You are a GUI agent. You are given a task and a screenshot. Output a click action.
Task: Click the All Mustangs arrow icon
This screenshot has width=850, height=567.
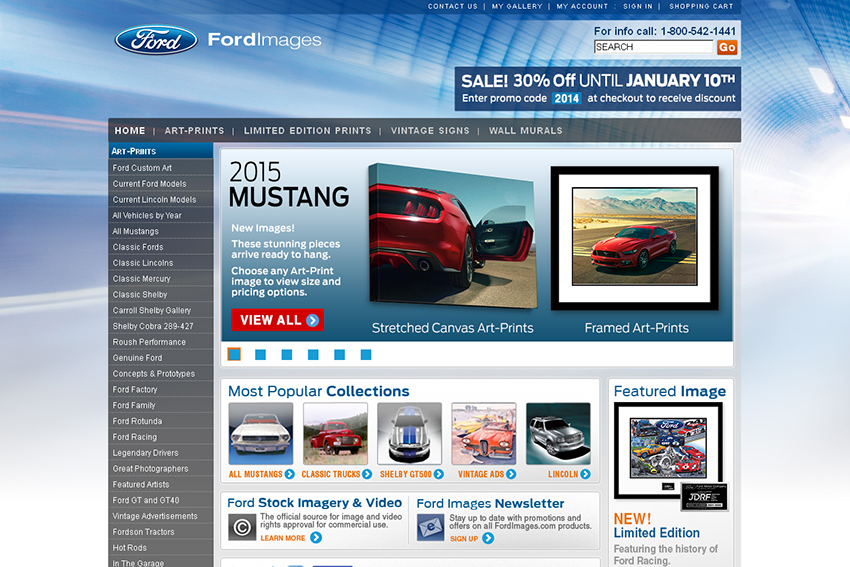tap(289, 474)
